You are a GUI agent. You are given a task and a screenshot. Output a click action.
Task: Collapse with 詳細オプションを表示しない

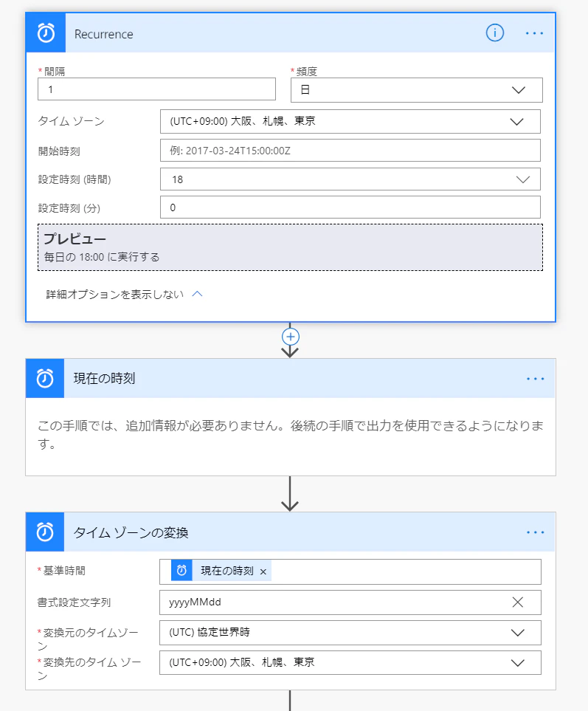[x=124, y=295]
